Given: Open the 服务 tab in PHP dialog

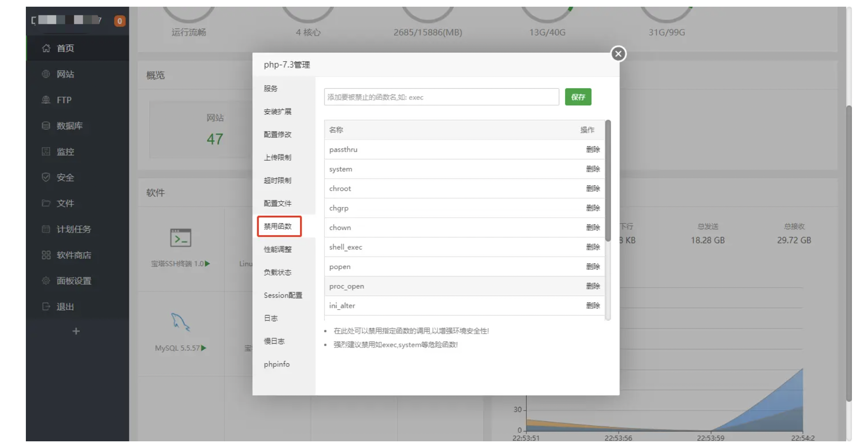Looking at the screenshot, I should (x=271, y=88).
